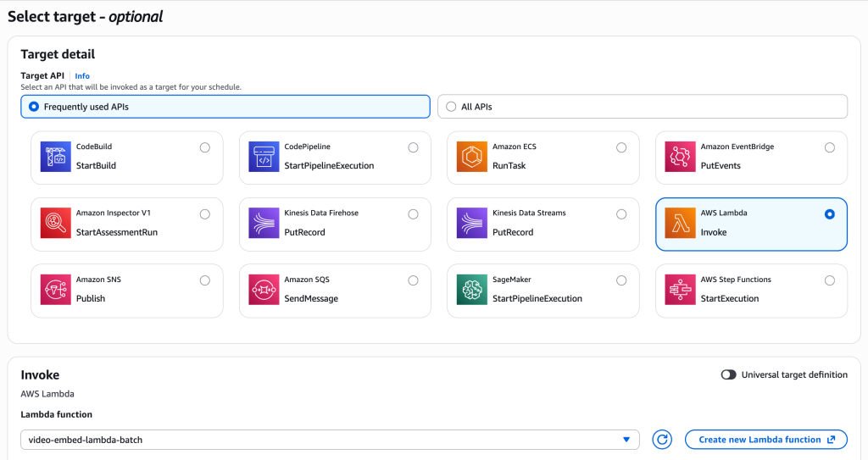
Task: Select the EventBridge PutEvents radio button
Action: point(829,147)
